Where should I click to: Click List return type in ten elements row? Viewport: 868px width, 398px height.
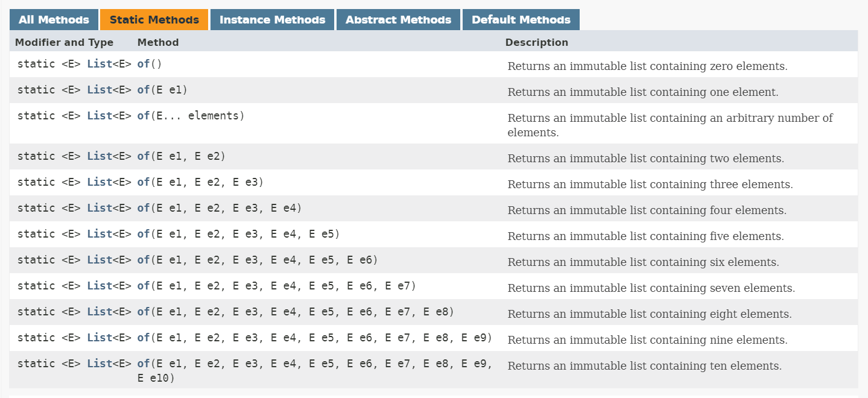click(100, 364)
